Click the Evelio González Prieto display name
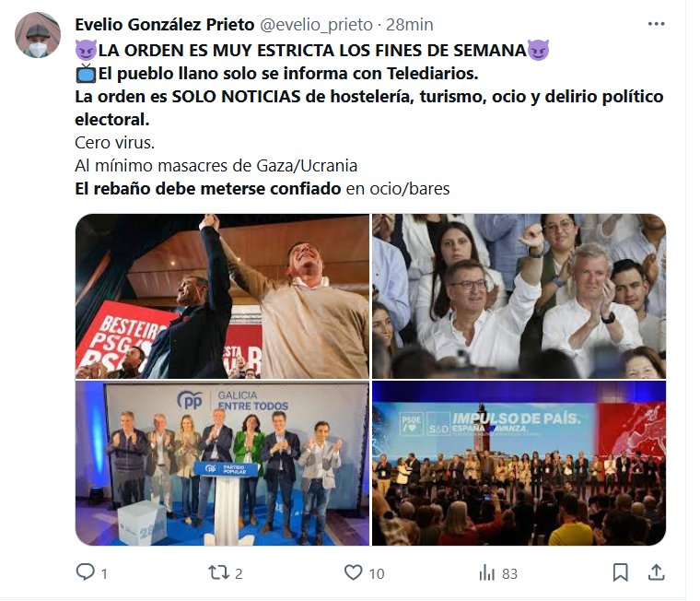Image resolution: width=700 pixels, height=601 pixels. pyautogui.click(x=165, y=25)
